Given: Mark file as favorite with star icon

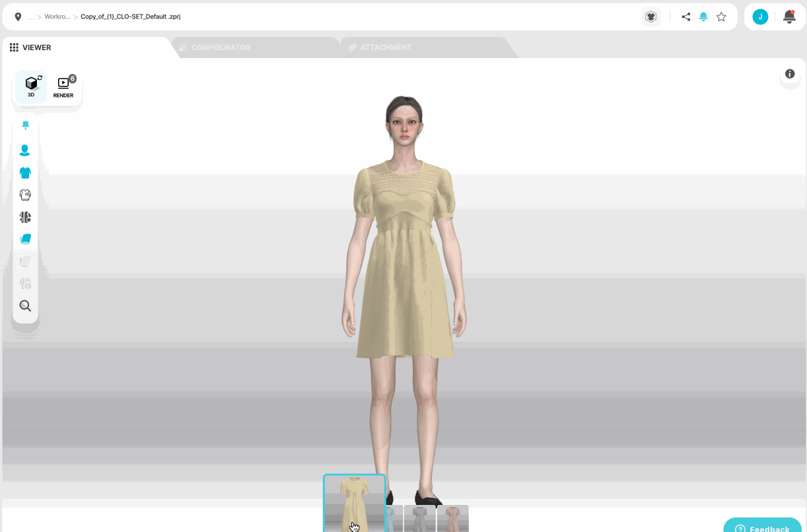Looking at the screenshot, I should pos(721,17).
